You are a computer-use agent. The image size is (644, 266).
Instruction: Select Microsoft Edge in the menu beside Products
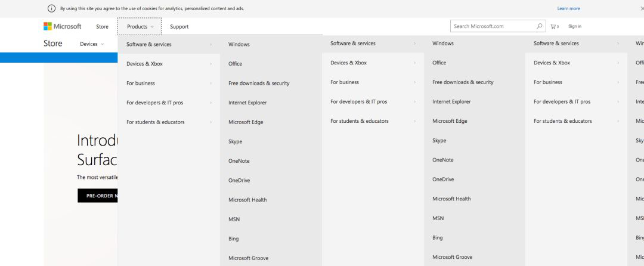[246, 122]
